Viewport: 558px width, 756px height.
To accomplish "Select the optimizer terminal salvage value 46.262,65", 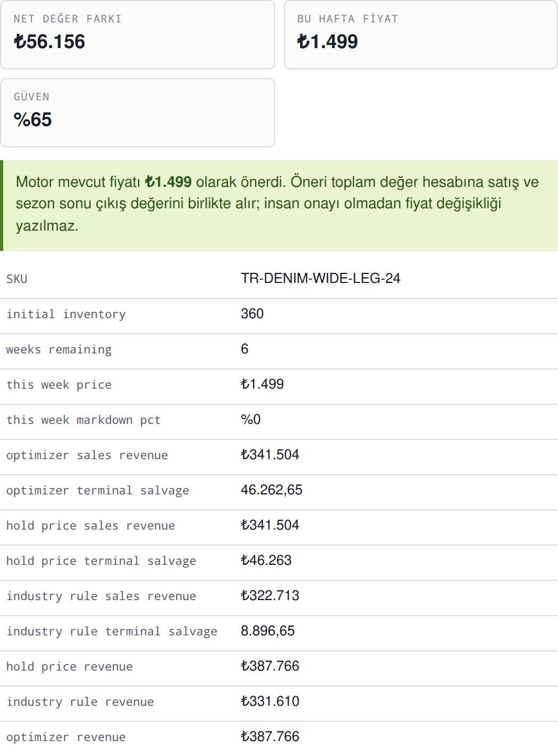I will (272, 490).
